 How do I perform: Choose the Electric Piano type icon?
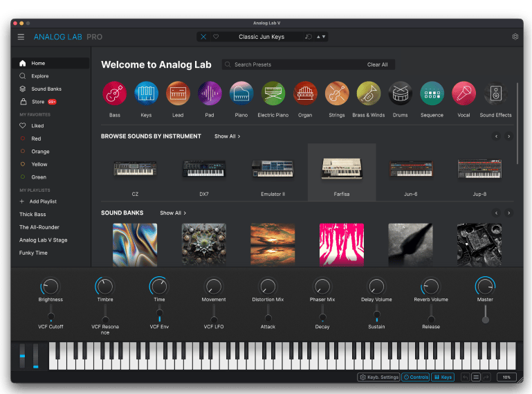(273, 93)
